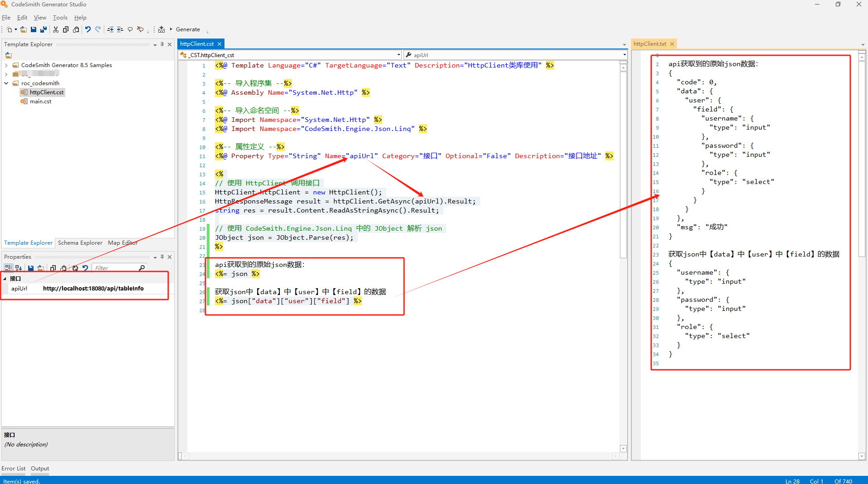The height and width of the screenshot is (484, 868).
Task: Collapse the roc_codesmith folder
Action: [x=6, y=83]
